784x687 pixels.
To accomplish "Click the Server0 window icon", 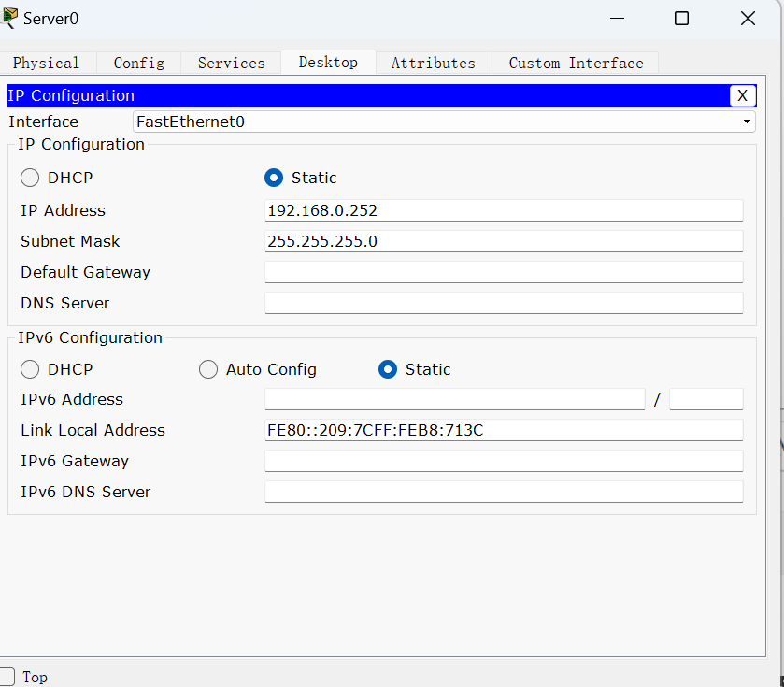I will 9,18.
